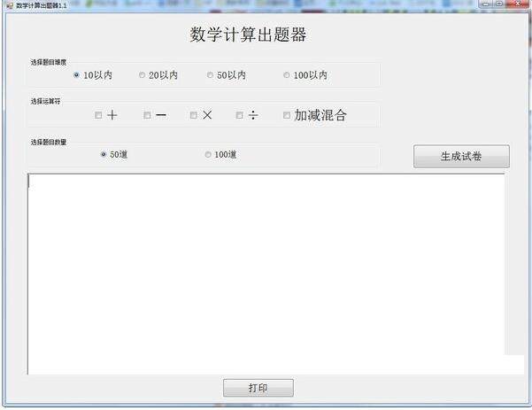Click the 数学计算出题器 heading text
Image resolution: width=532 pixels, height=410 pixels.
[x=248, y=35]
